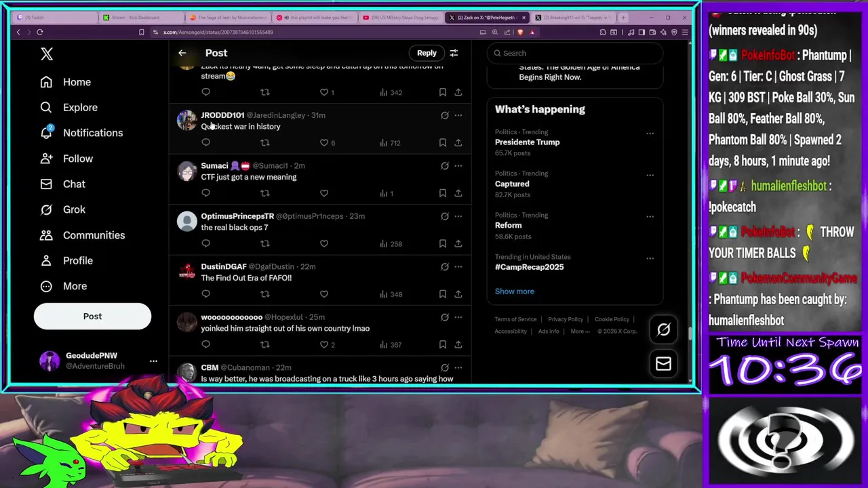Open the Privacy Policy footer link
The width and height of the screenshot is (868, 488).
566,319
